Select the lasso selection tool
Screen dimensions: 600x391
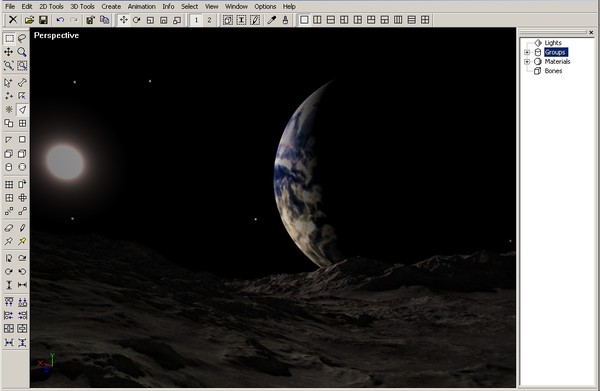coord(22,38)
